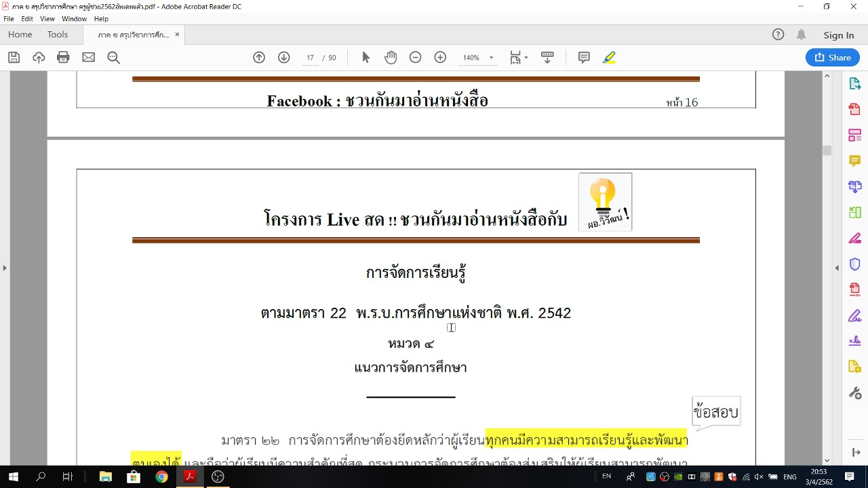Switch to the Tools tab

58,35
